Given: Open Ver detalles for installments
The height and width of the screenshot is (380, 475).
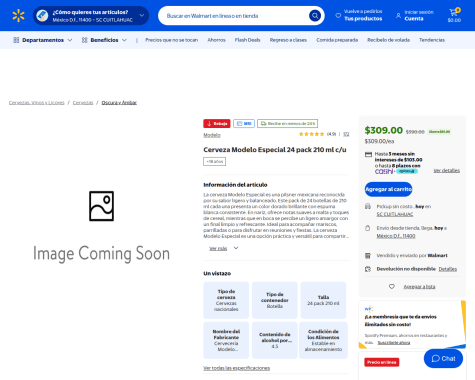Looking at the screenshot, I should [446, 170].
